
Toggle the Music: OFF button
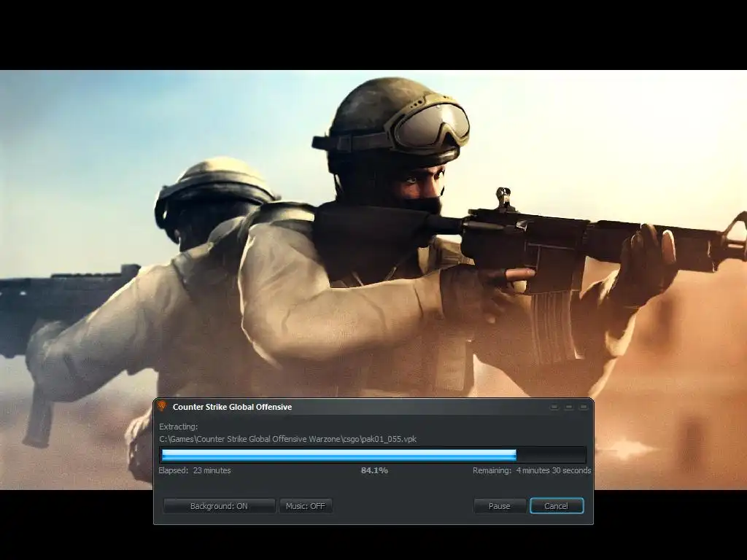point(306,506)
